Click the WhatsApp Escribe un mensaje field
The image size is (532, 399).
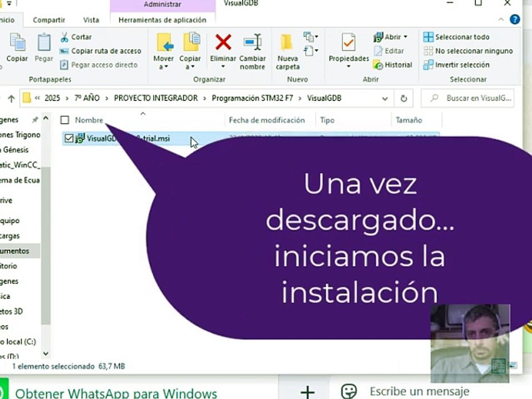(420, 391)
